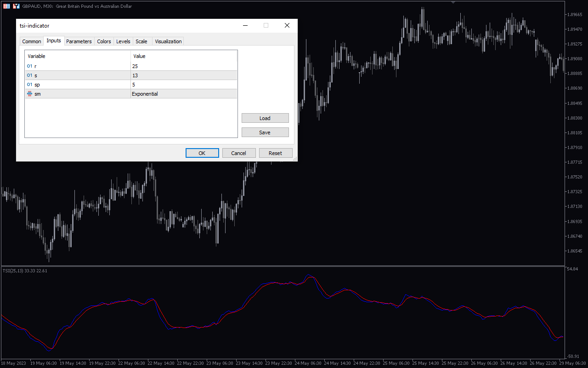Click the integer type icon beside s
The image size is (588, 368).
point(30,75)
